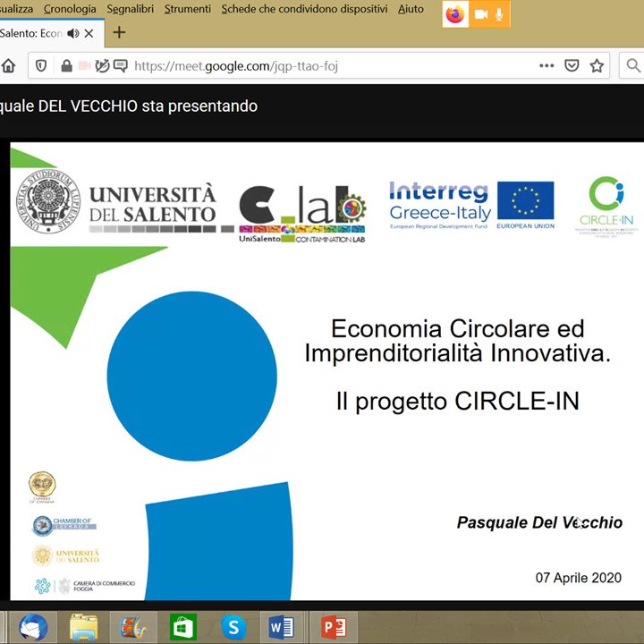Click the search box magnifier icon
644x644 pixels.
click(x=633, y=65)
